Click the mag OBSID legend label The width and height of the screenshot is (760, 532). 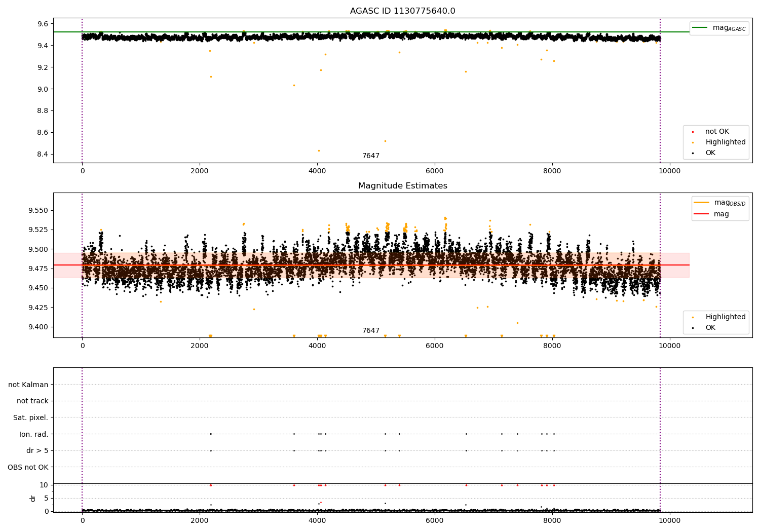(730, 203)
